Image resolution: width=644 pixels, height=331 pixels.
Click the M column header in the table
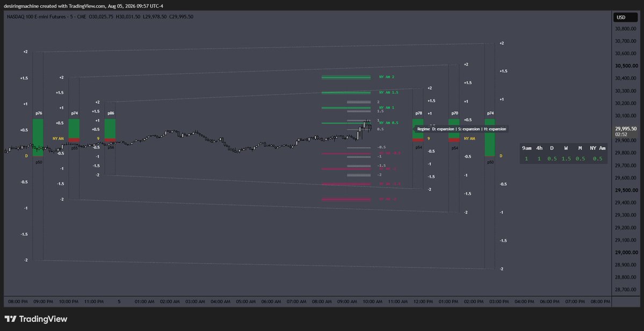tap(580, 148)
